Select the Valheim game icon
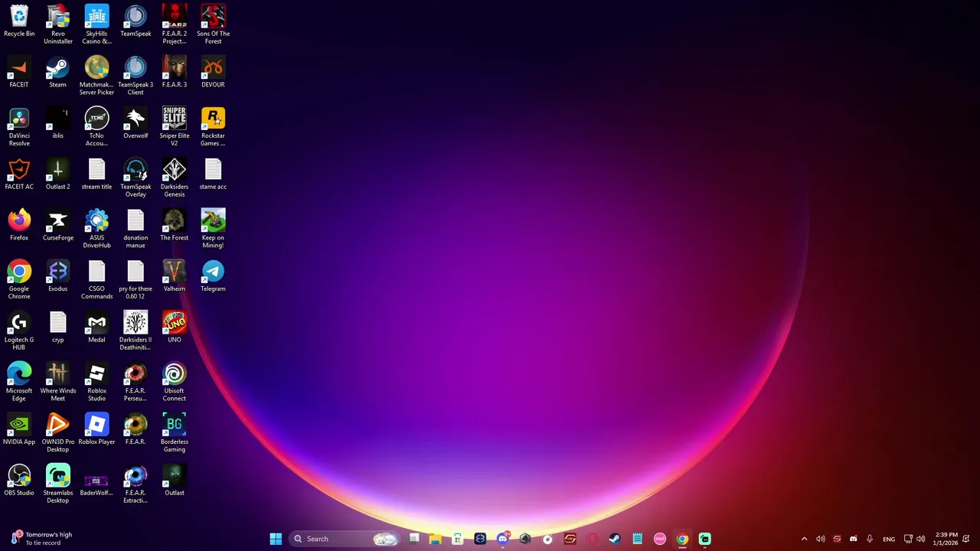Screen dimensions: 980x551 (x=175, y=277)
